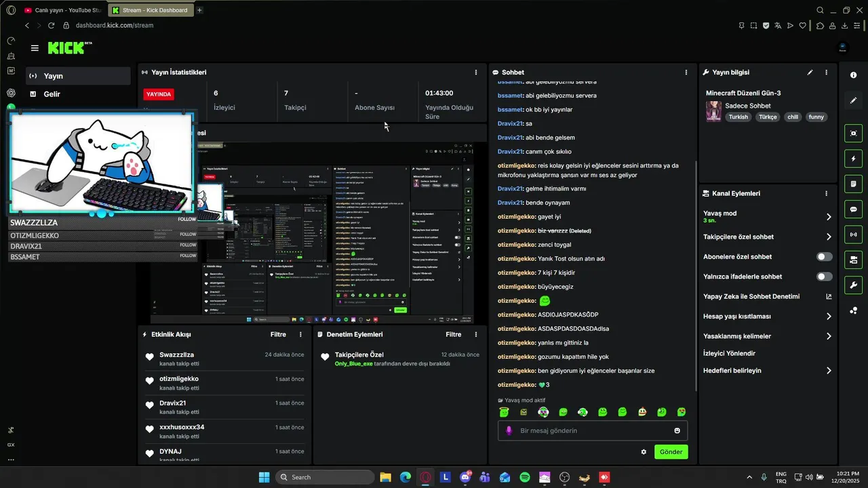Viewport: 868px width, 488px height.
Task: Expand Yasaklanmış kelimeler setting
Action: click(x=768, y=336)
